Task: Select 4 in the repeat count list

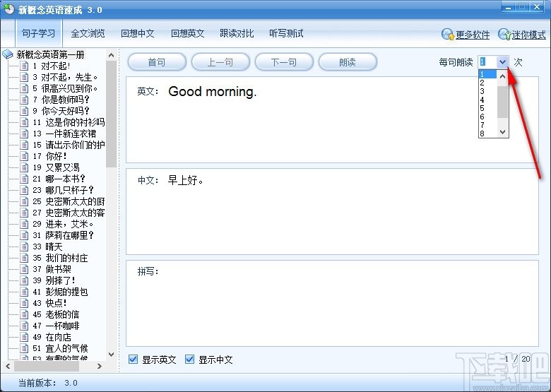Action: pyautogui.click(x=487, y=100)
